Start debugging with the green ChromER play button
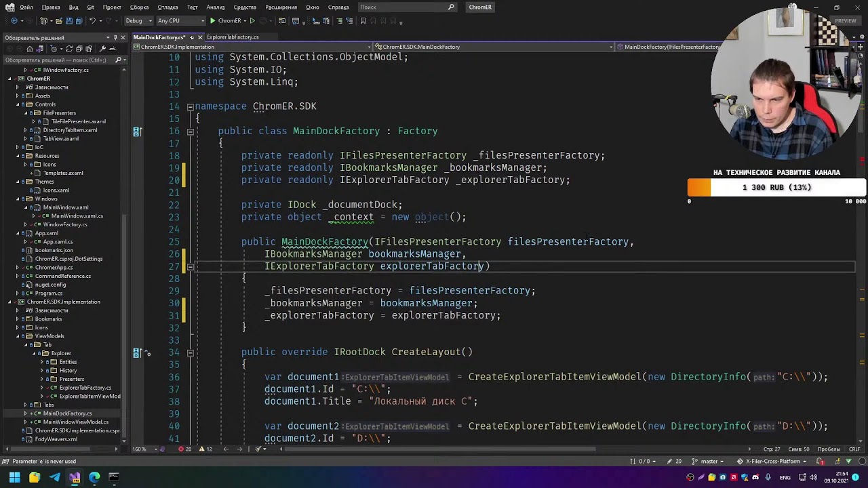This screenshot has height=488, width=868. [x=226, y=21]
